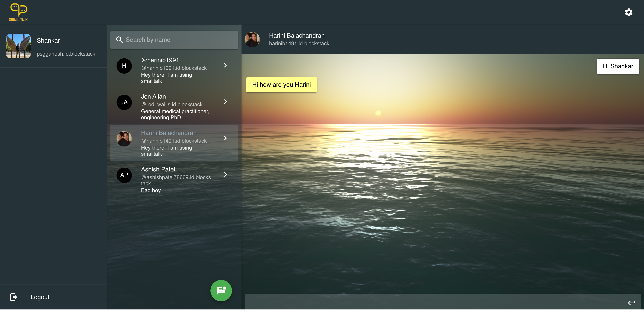The height and width of the screenshot is (334, 644).
Task: Click the AP avatar for Ashish Patel
Action: pyautogui.click(x=124, y=175)
